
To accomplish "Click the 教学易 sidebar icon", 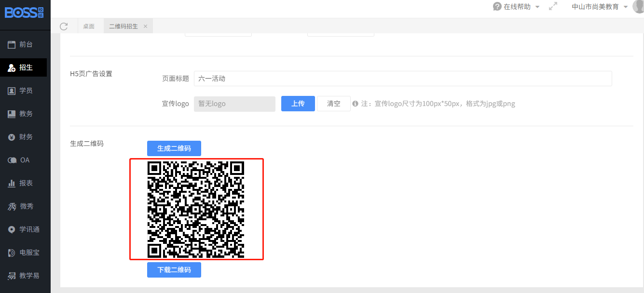I will [x=12, y=276].
